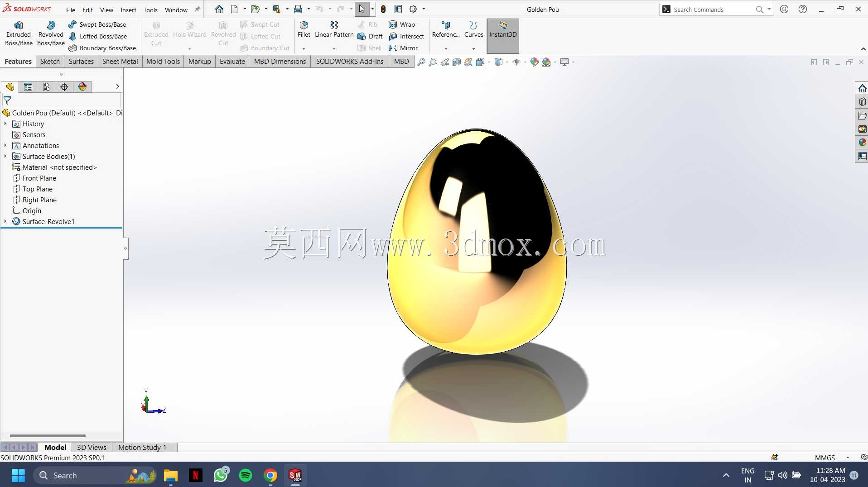
Task: Open the DimXpertManager tab
Action: point(64,87)
